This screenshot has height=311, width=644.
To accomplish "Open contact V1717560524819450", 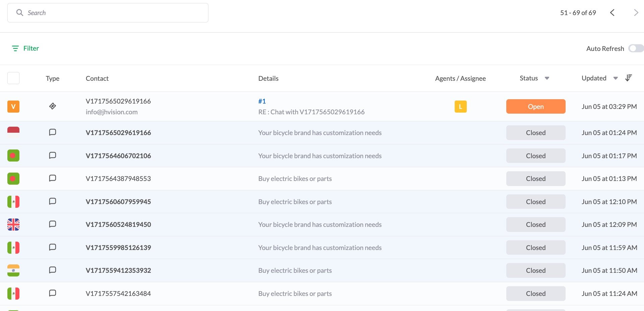I will (118, 225).
